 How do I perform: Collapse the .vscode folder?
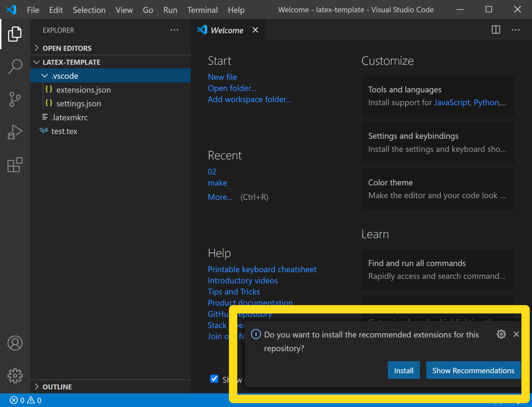click(110, 76)
